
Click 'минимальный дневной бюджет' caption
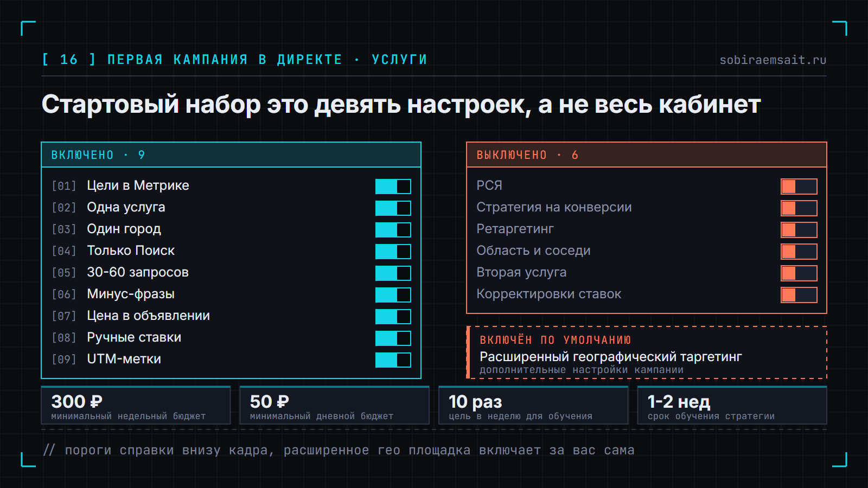tap(322, 416)
